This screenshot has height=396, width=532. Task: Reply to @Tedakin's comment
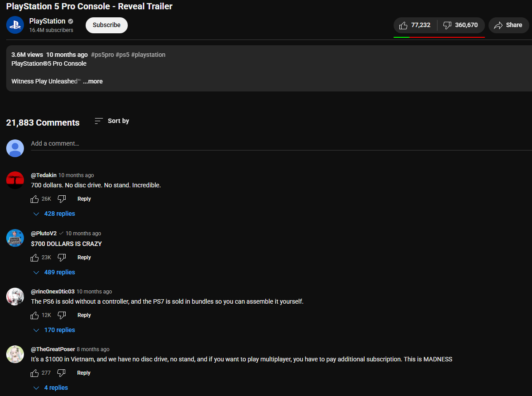pyautogui.click(x=84, y=199)
